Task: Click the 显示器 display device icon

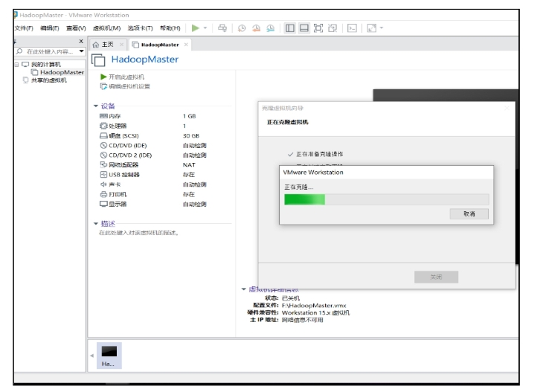Action: (x=103, y=204)
